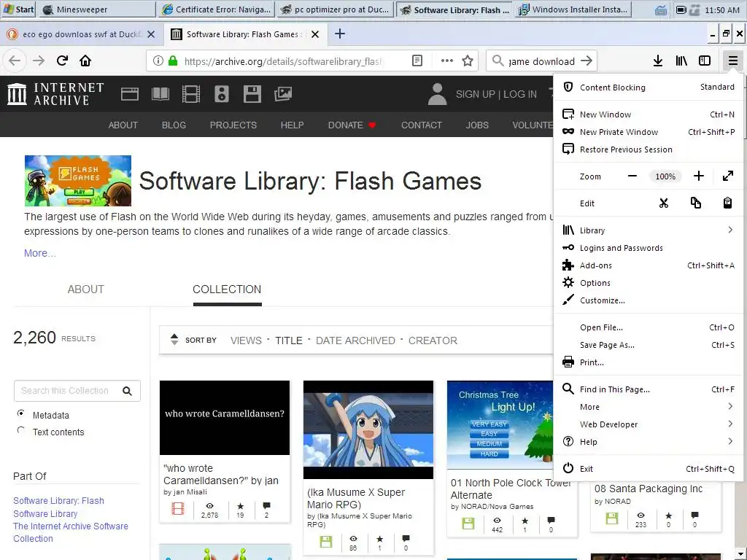Cut using the scissors icon

[664, 203]
